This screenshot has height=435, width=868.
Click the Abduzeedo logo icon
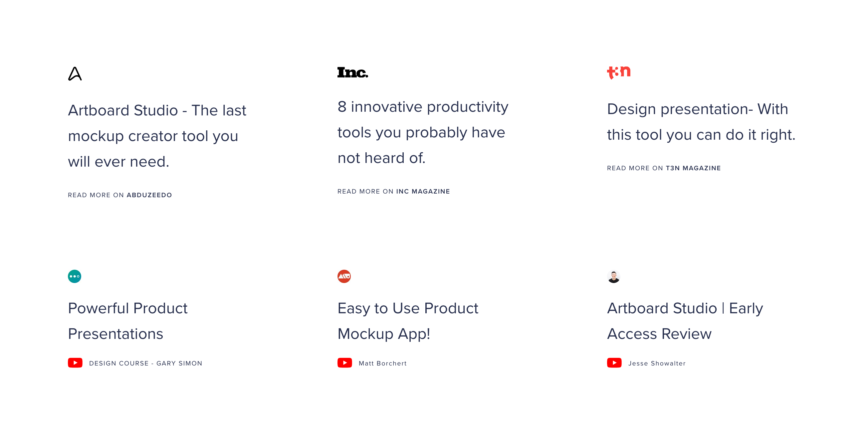point(75,74)
